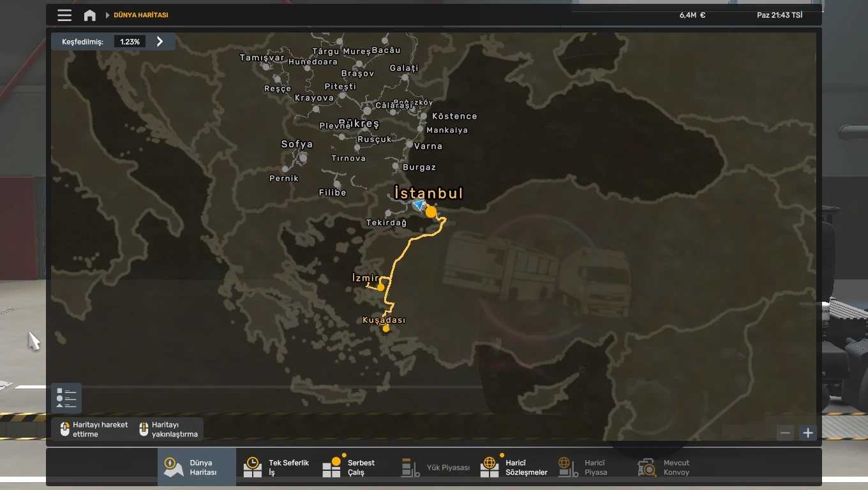
Task: Click the Kuşadası city marker
Action: [385, 329]
